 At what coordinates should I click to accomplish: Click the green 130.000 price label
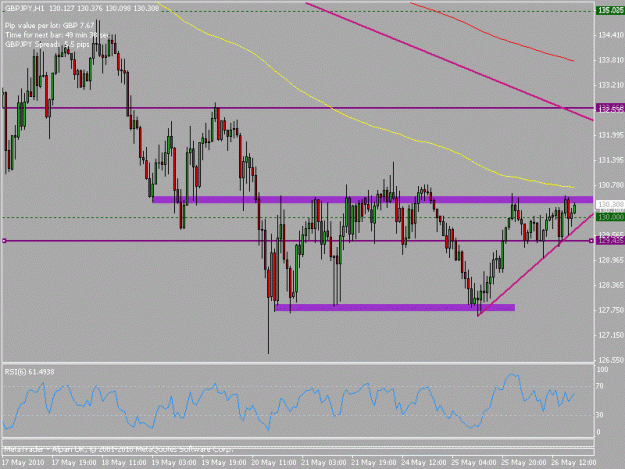609,217
